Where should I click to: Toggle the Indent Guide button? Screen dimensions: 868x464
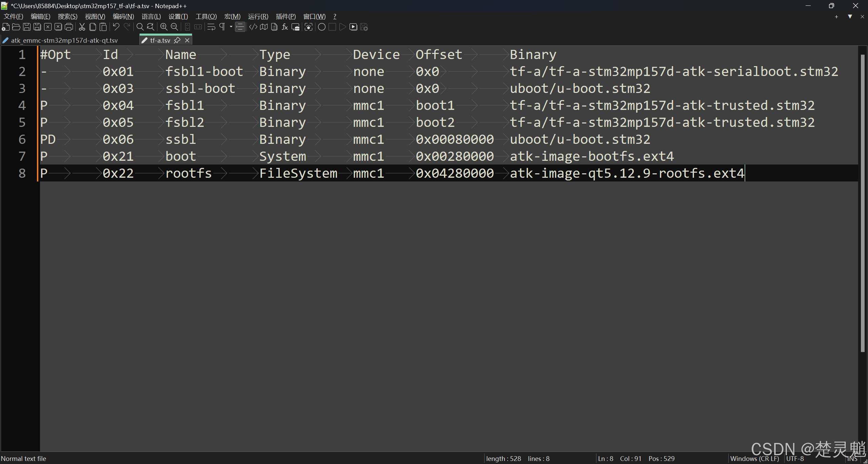point(240,27)
